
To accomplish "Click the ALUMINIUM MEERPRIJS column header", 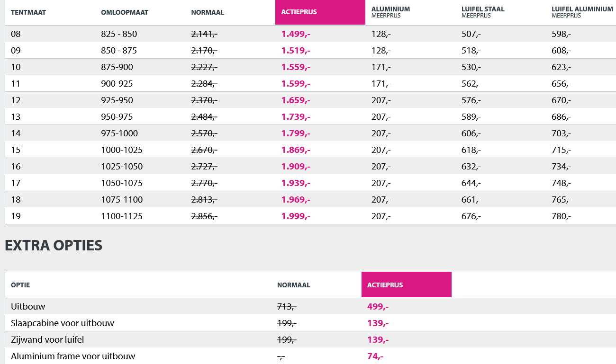I will tap(390, 12).
